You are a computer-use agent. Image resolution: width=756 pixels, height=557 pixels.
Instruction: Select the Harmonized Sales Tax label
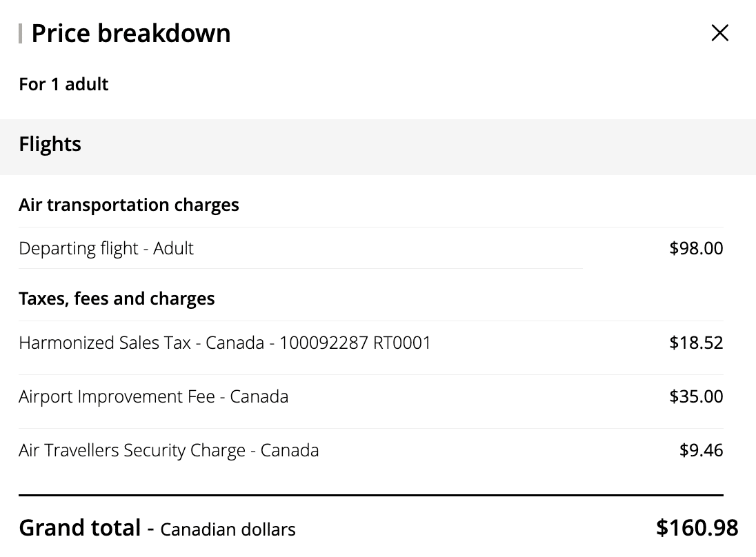coord(103,343)
